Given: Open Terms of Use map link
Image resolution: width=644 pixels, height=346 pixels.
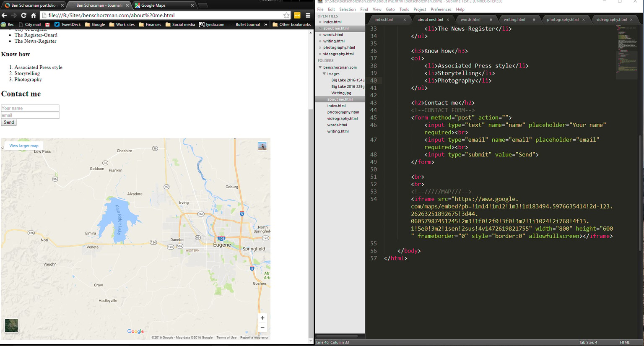Looking at the screenshot, I should coord(226,338).
